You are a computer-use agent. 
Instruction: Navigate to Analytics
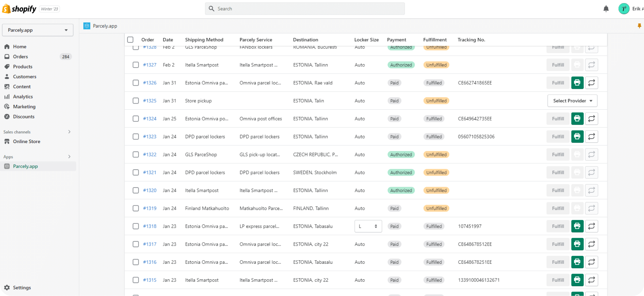(23, 97)
